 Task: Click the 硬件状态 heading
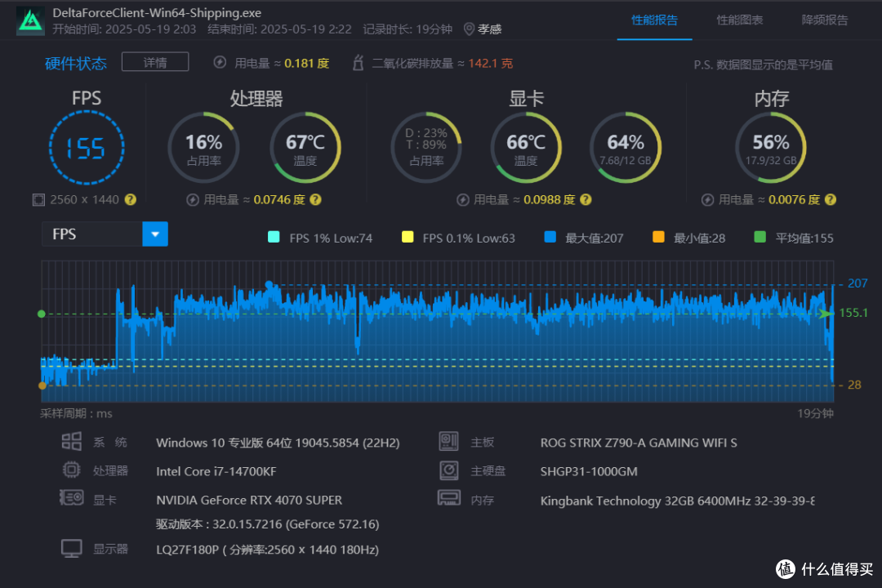(x=75, y=63)
